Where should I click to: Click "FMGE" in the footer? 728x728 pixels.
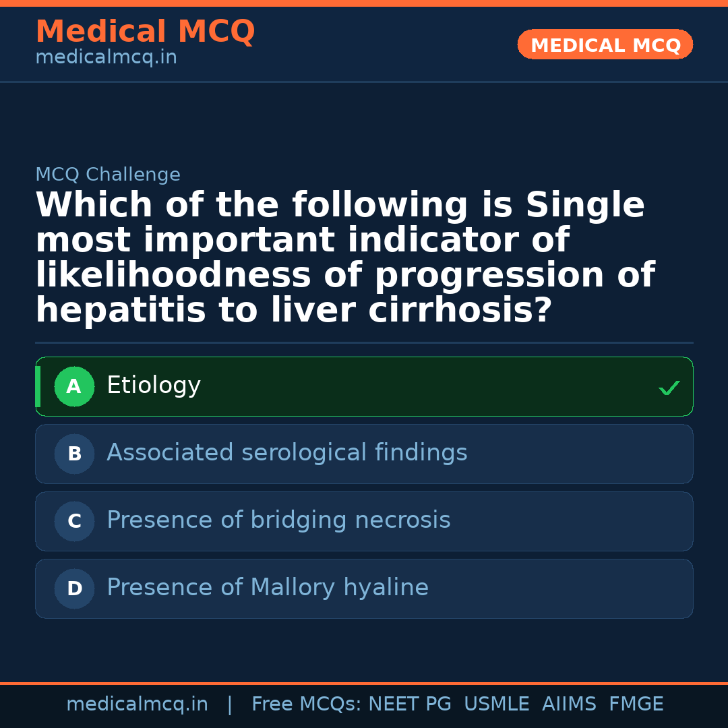point(636,704)
